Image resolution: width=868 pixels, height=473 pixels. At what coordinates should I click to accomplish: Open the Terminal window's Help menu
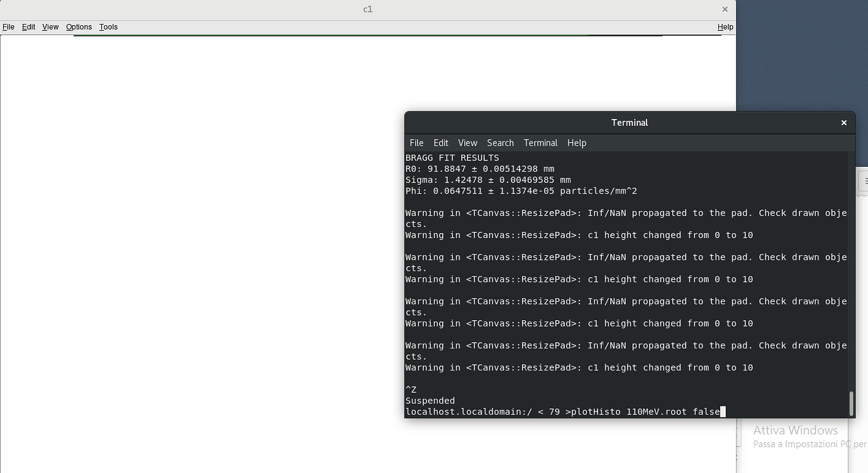[x=576, y=143]
